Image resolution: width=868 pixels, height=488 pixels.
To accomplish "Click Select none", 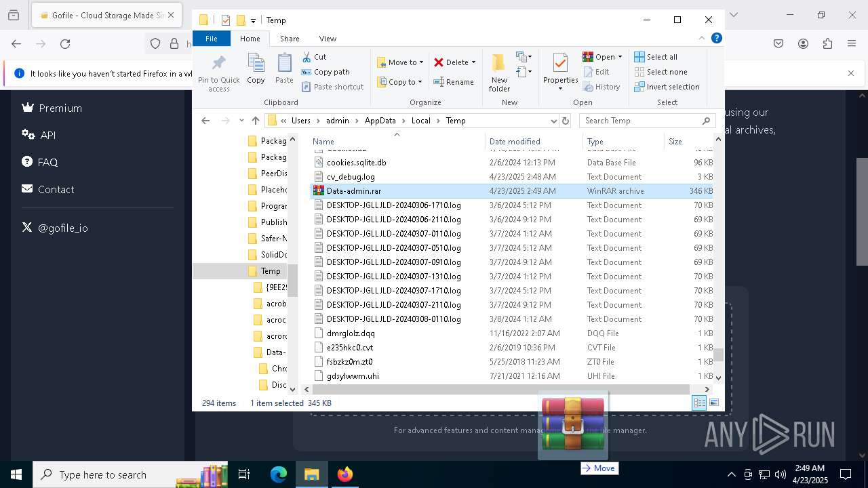I will point(661,72).
